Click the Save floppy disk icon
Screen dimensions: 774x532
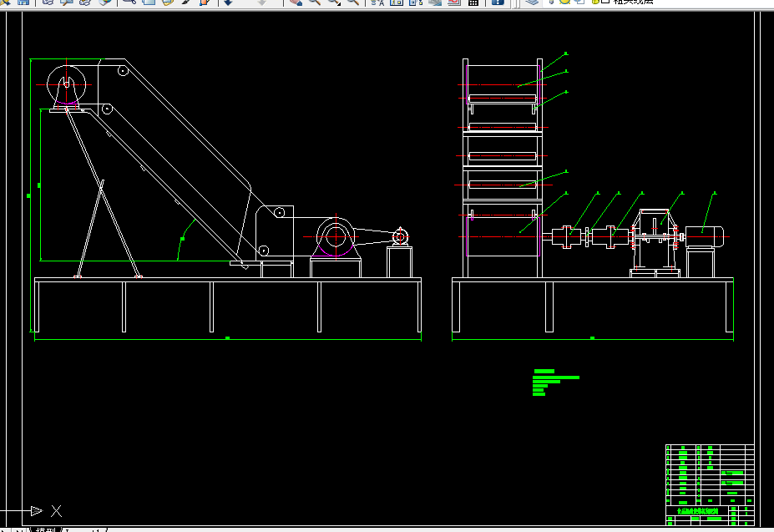click(x=23, y=3)
